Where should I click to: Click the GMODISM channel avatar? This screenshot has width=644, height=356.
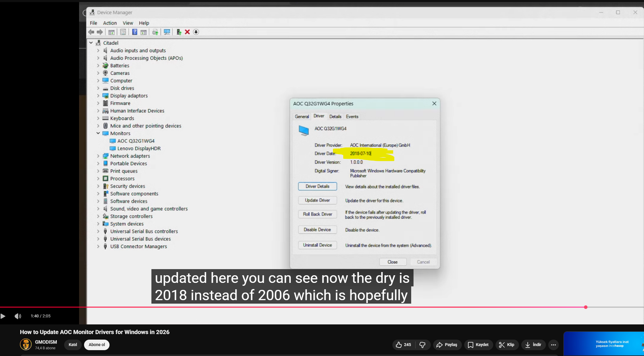26,344
